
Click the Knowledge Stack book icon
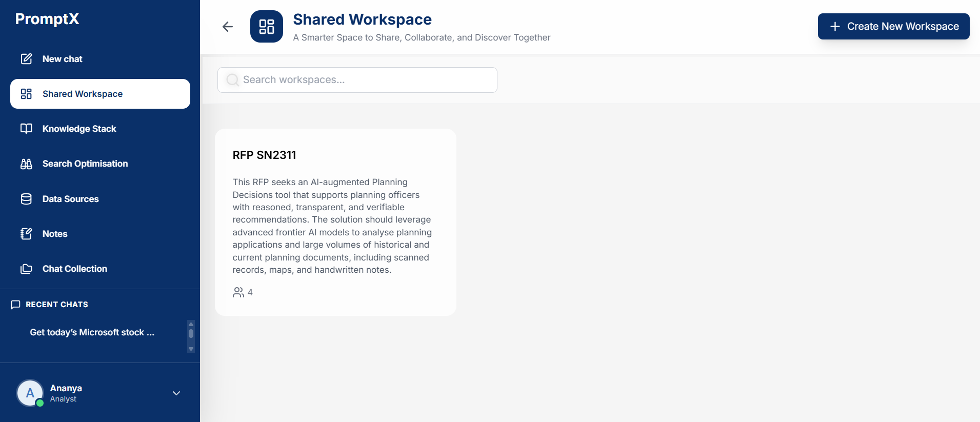pyautogui.click(x=26, y=129)
